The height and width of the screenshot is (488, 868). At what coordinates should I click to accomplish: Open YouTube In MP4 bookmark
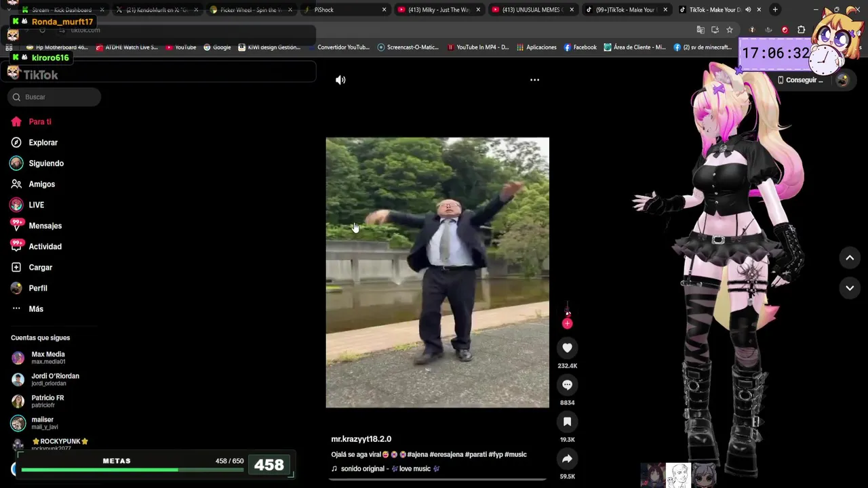478,47
